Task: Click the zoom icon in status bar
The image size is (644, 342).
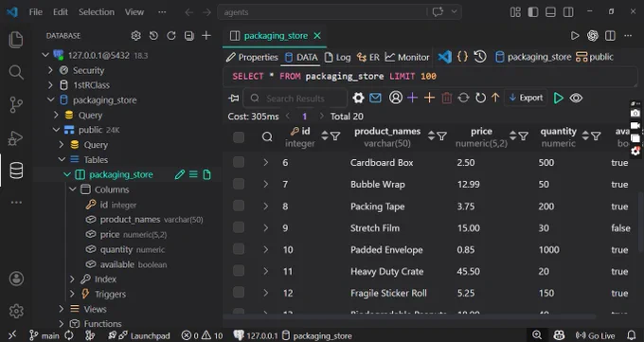Action: pos(537,335)
